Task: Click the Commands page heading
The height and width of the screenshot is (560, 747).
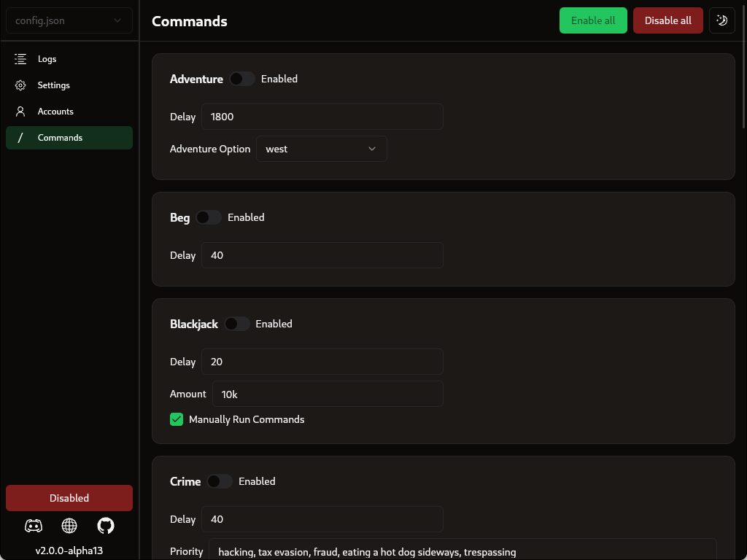Action: tap(190, 21)
